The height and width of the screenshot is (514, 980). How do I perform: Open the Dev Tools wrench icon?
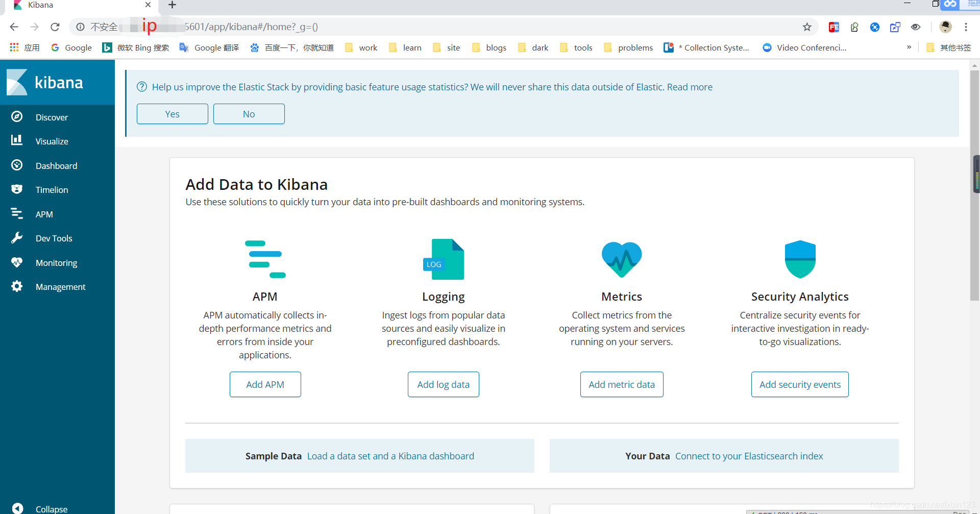point(17,238)
